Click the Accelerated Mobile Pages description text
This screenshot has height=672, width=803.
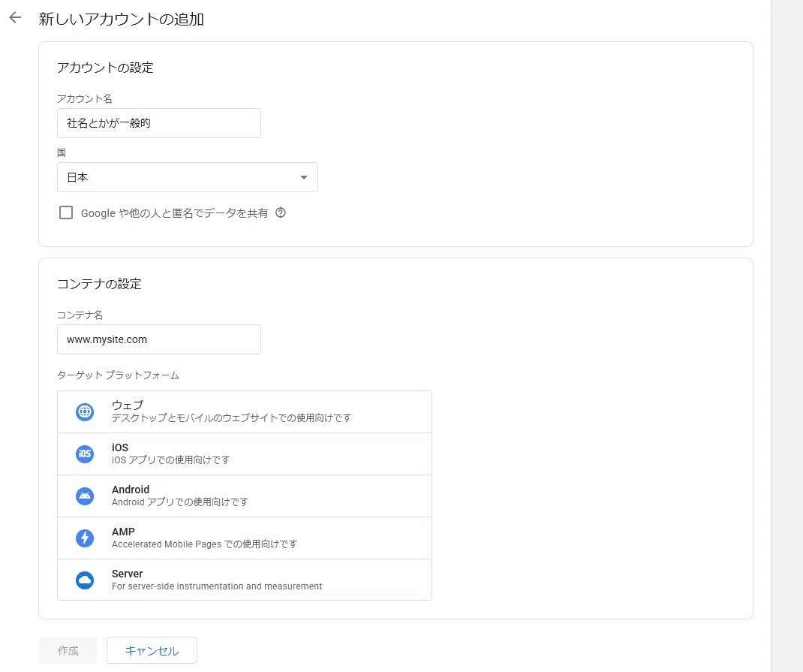click(x=204, y=544)
